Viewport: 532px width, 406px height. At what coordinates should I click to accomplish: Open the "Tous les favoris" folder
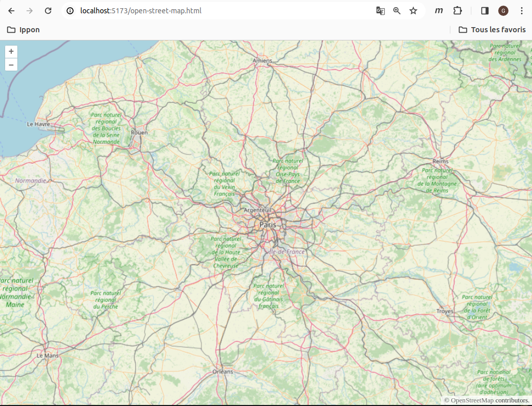click(x=493, y=30)
